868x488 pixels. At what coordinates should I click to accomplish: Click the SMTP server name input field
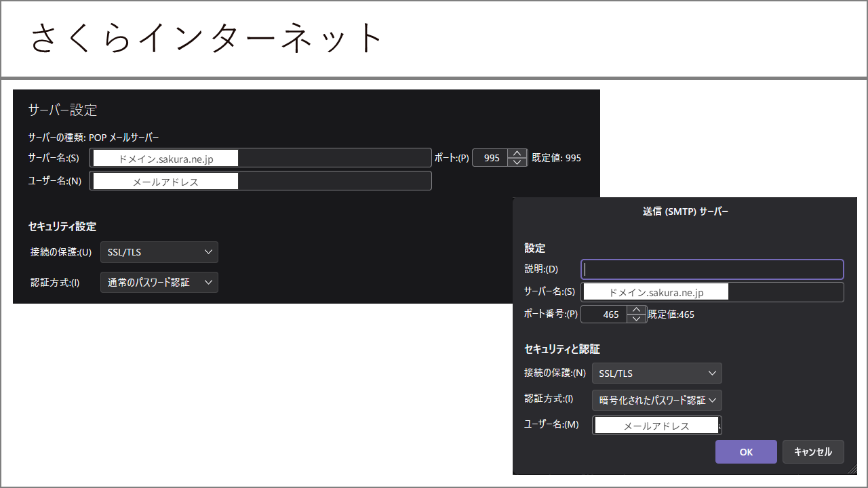(713, 292)
